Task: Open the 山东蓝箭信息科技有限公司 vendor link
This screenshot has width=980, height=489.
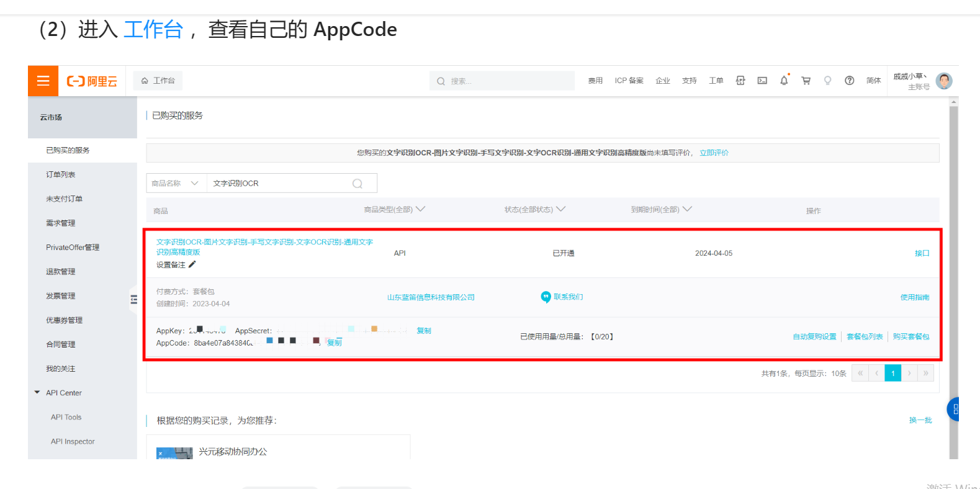Action: (x=431, y=297)
